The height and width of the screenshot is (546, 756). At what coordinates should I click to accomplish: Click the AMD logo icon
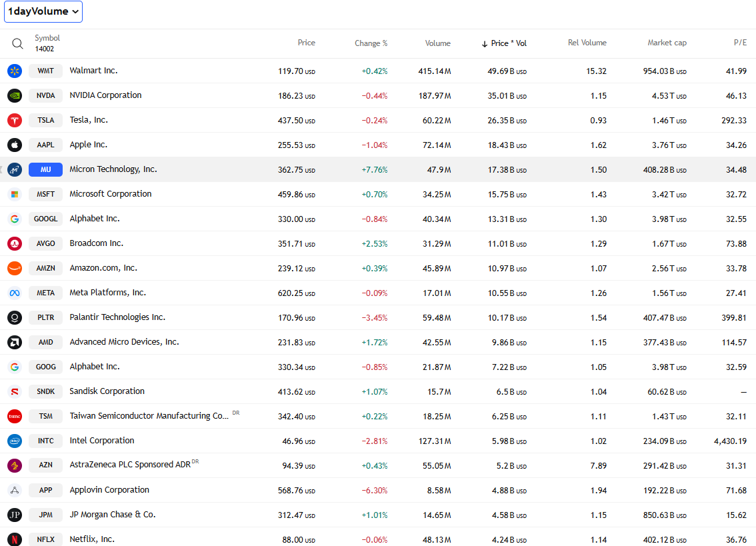(15, 342)
